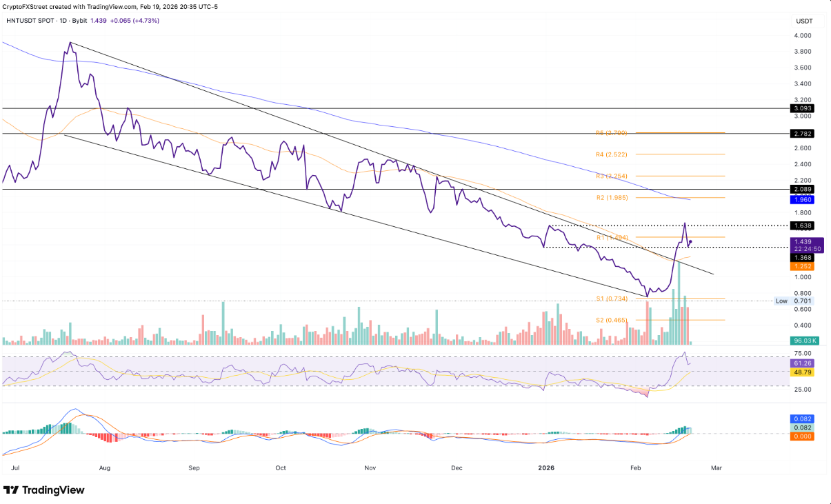Click the USDT currency label on price axis
Viewport: 831px width, 504px height.
coord(804,21)
